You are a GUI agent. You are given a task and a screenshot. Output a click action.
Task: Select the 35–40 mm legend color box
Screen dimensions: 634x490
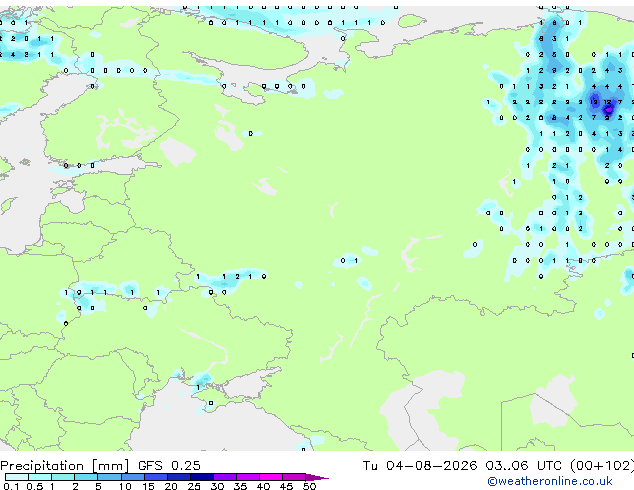click(247, 477)
